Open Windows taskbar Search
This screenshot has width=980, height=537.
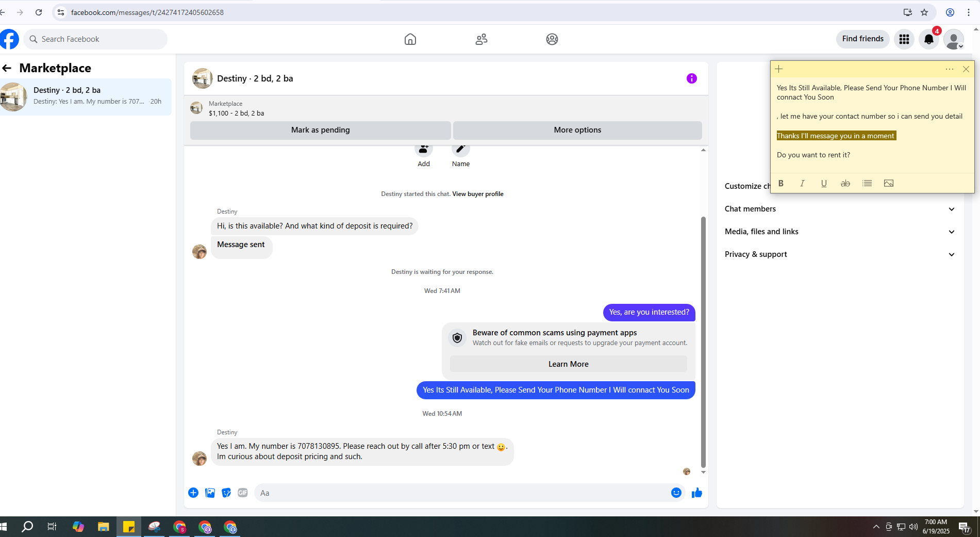(x=27, y=527)
